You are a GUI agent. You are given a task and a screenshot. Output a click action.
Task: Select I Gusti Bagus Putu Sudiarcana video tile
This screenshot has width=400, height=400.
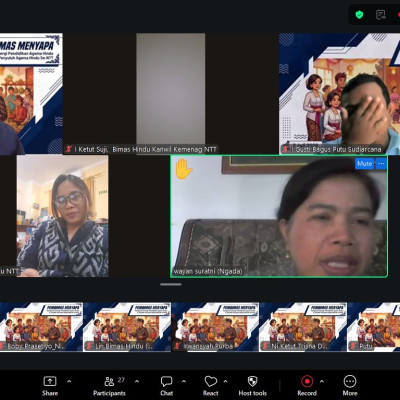[x=339, y=93]
